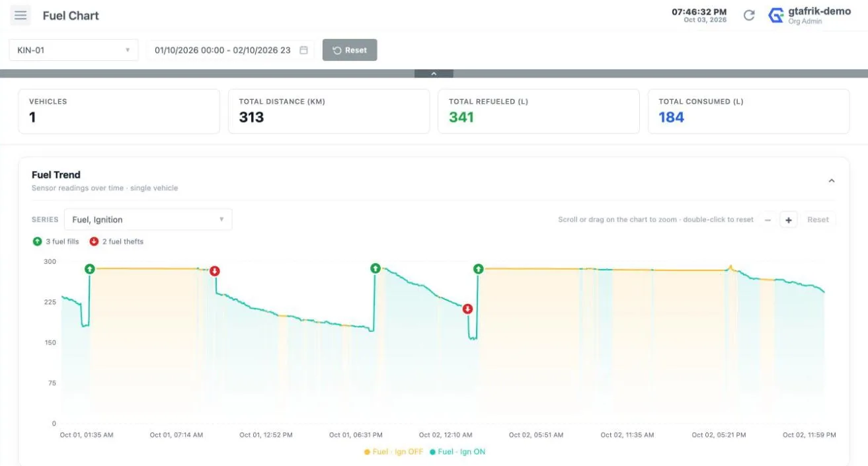Click the 07:46:32 PM clock text
Image resolution: width=868 pixels, height=466 pixels.
699,12
